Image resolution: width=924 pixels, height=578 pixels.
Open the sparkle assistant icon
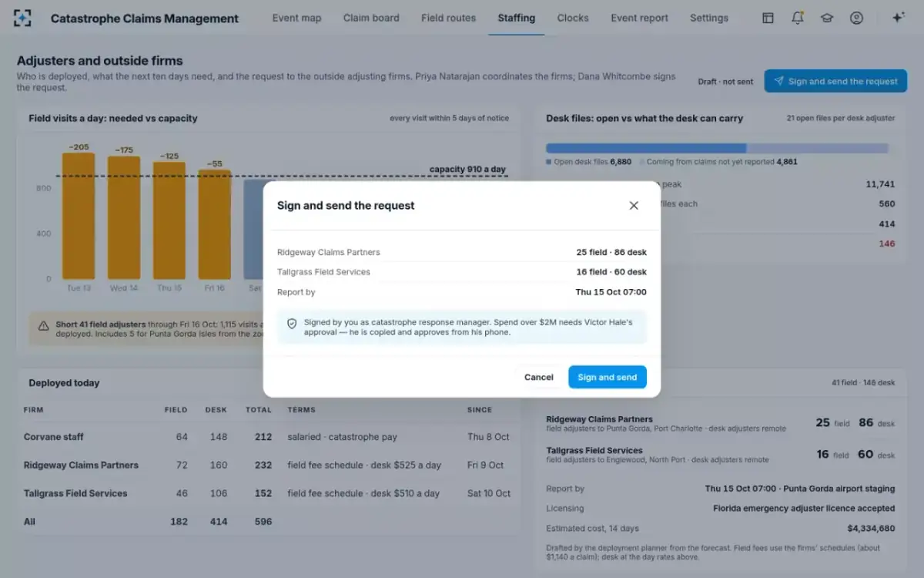point(898,18)
